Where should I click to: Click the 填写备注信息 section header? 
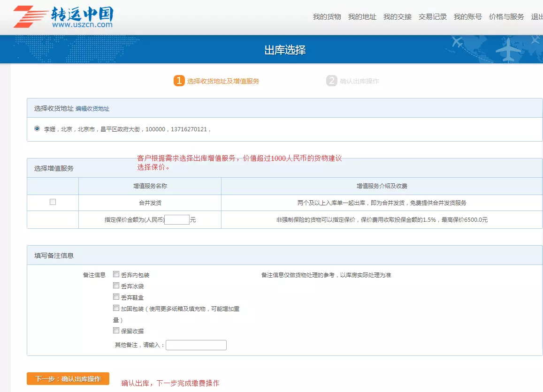[54, 256]
